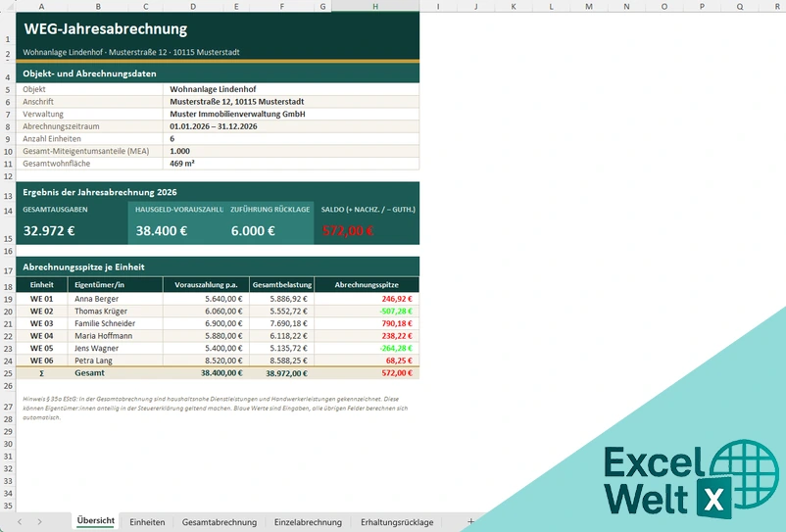Open the Gesamtabrechnung sheet tab
786x532 pixels.
tap(220, 522)
